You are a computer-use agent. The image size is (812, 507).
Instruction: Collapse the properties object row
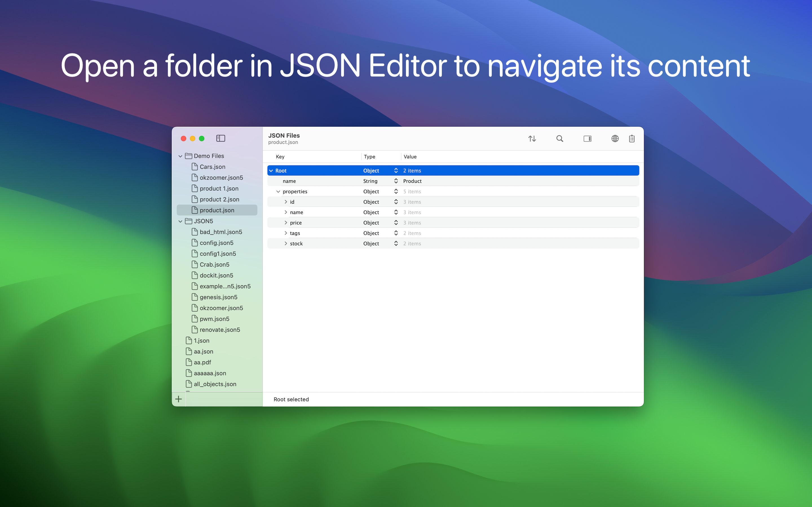(278, 192)
